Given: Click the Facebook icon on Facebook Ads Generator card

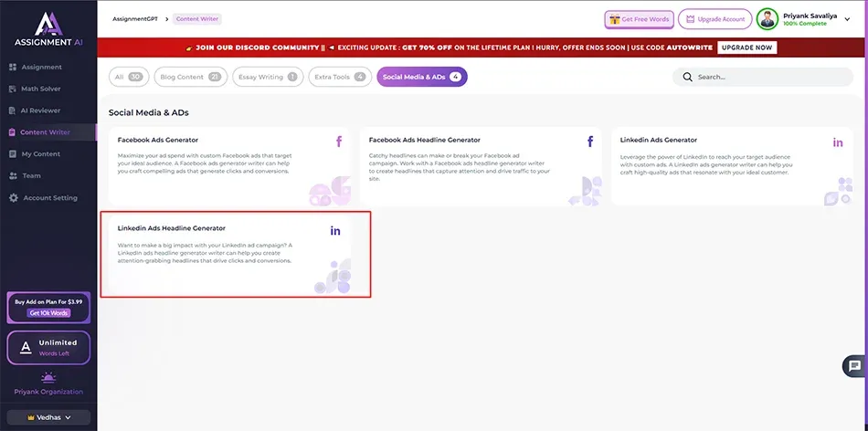Looking at the screenshot, I should [339, 142].
